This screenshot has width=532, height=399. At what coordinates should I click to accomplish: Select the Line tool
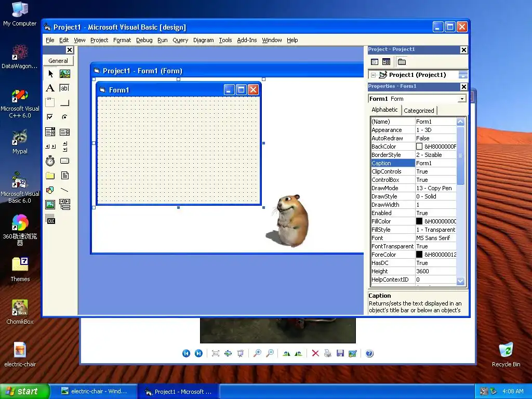pyautogui.click(x=64, y=190)
